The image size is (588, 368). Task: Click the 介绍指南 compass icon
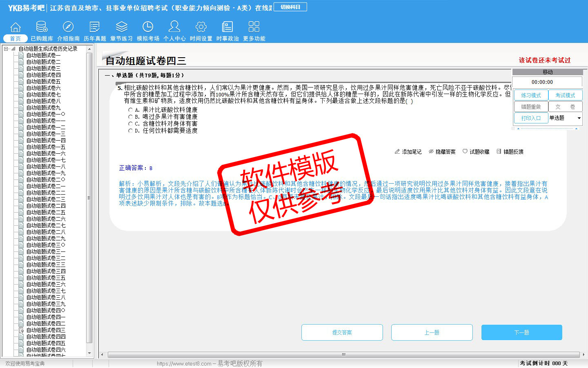pos(68,27)
